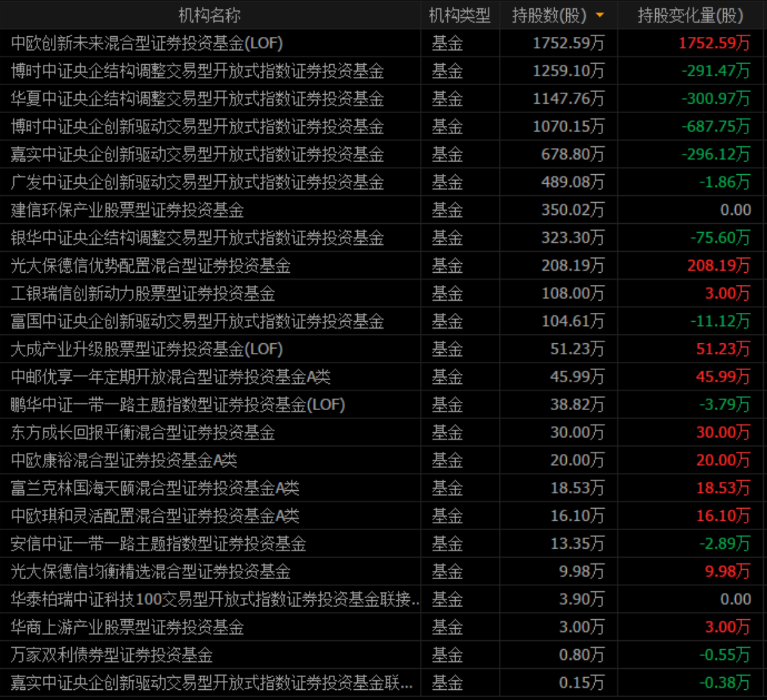Sort by 持股数(股) column header text

549,15
